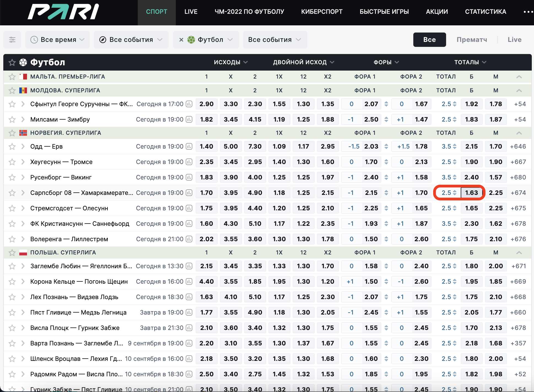Select the Все events filter button
This screenshot has height=392, width=534.
(430, 40)
